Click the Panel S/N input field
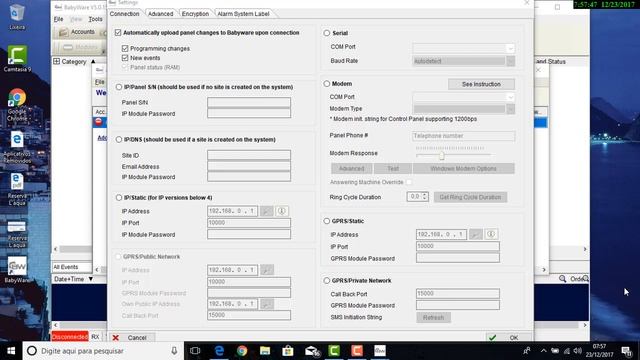The image size is (640, 360). [x=249, y=102]
